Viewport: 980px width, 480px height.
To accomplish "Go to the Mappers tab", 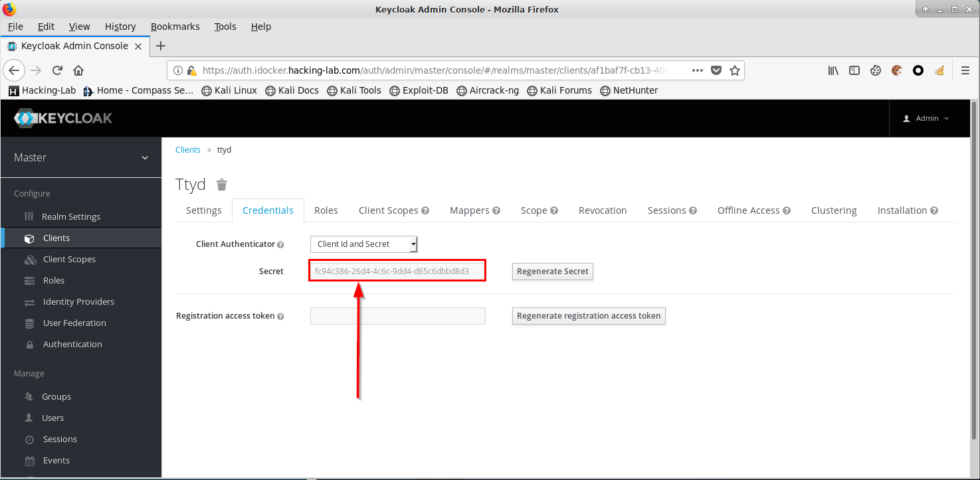I will coord(474,210).
